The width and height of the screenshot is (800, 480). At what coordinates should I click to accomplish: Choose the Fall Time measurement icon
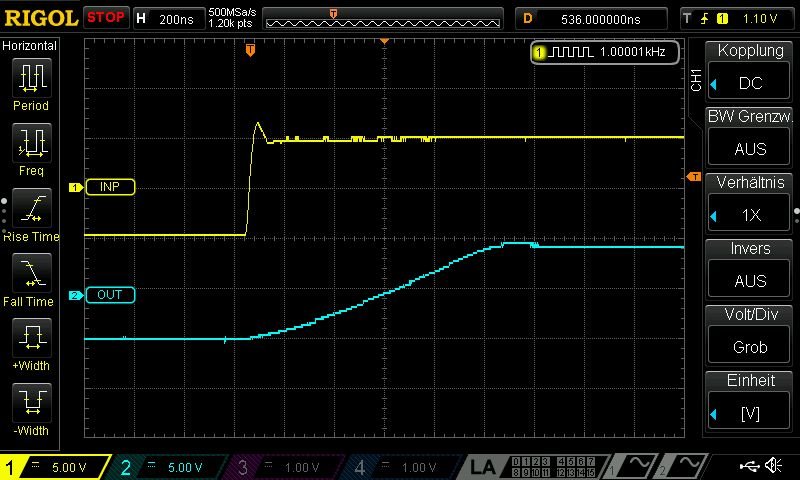31,273
